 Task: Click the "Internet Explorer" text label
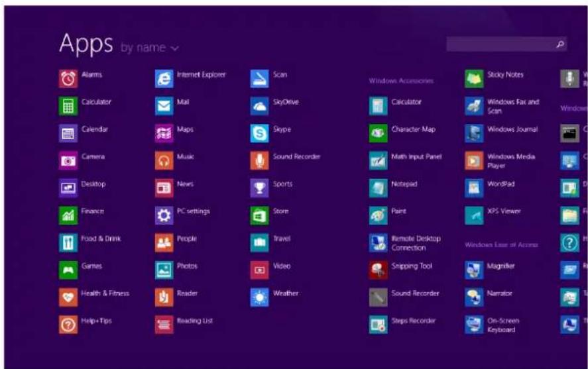pos(202,75)
